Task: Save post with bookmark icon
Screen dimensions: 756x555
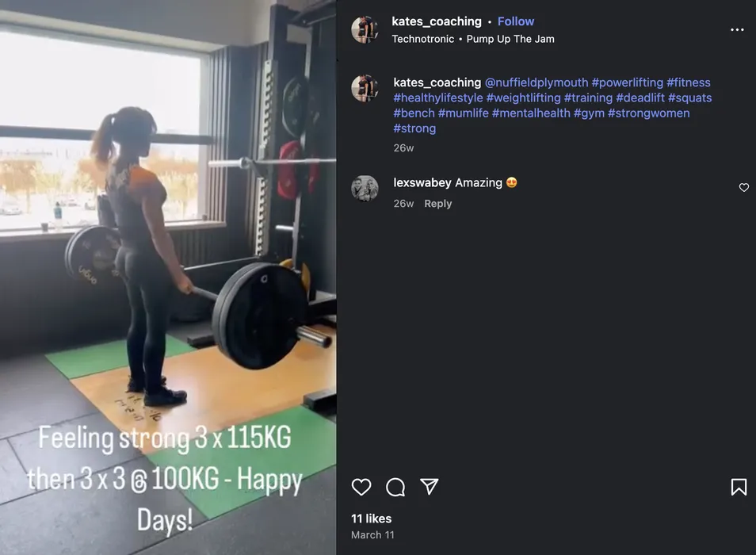Action: pyautogui.click(x=739, y=487)
